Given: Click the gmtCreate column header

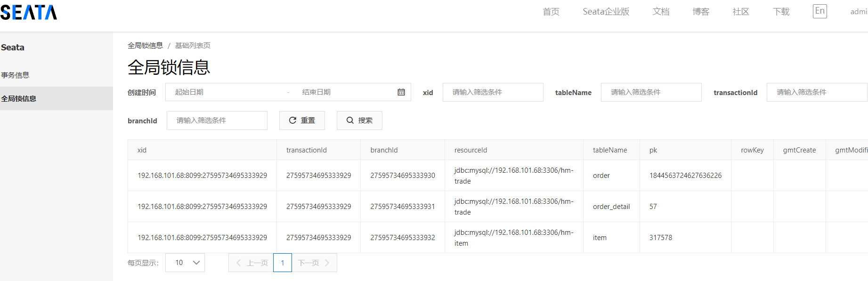Looking at the screenshot, I should (799, 150).
